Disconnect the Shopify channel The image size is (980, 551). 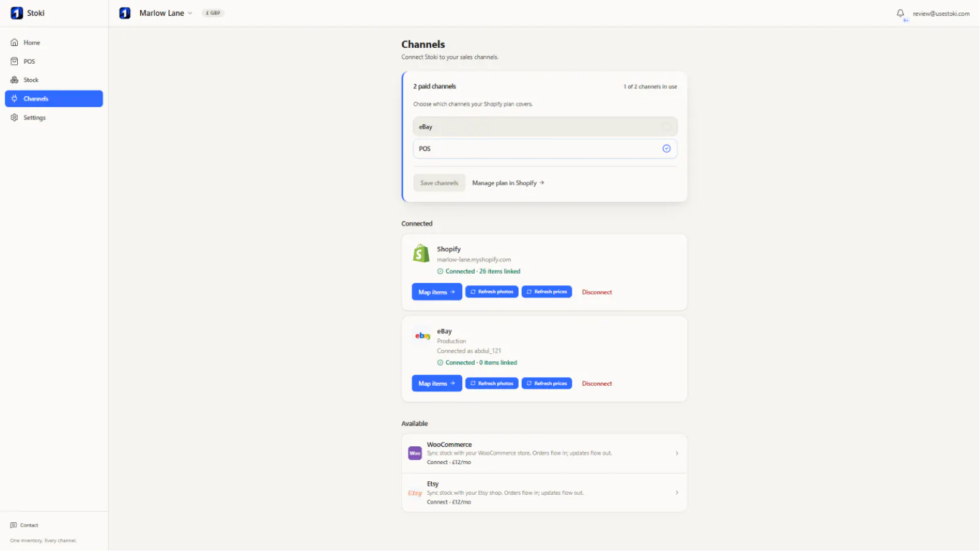pos(597,292)
